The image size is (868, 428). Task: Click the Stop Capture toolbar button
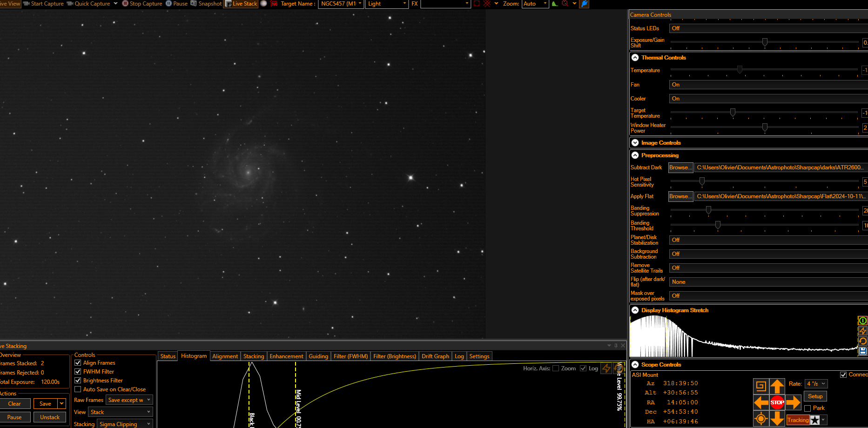(142, 4)
